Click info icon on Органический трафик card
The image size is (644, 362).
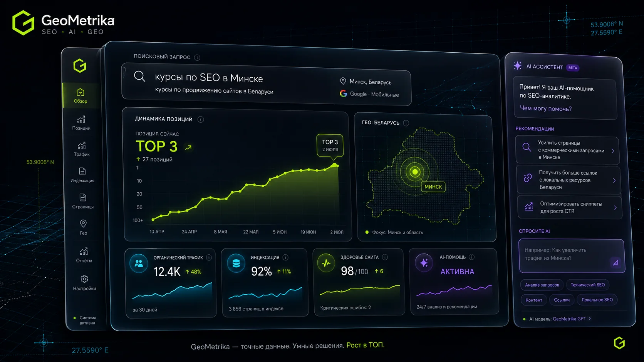[x=209, y=257]
